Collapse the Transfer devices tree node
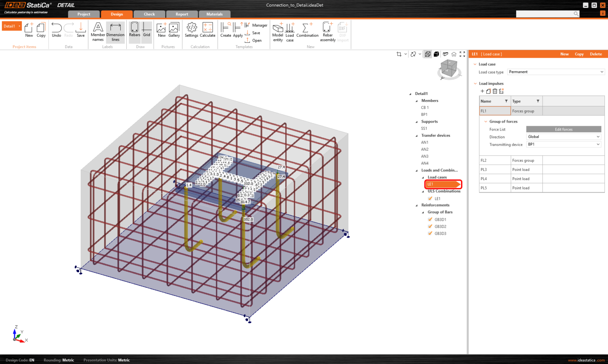 tap(416, 135)
